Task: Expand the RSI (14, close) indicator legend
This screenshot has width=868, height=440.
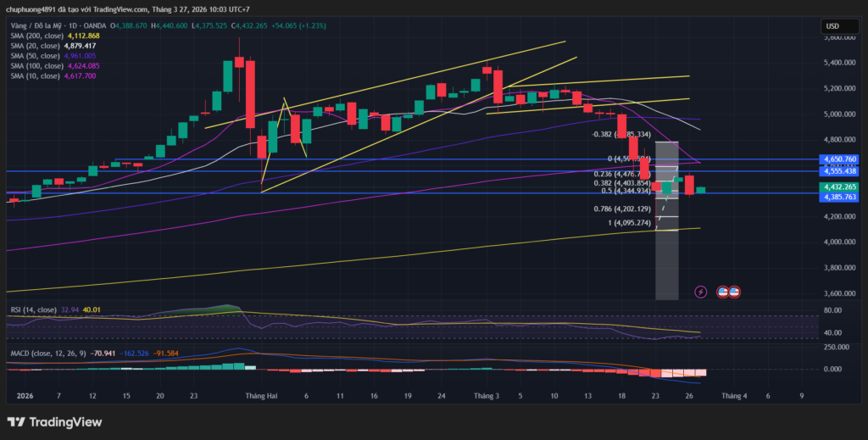Action: click(x=34, y=310)
